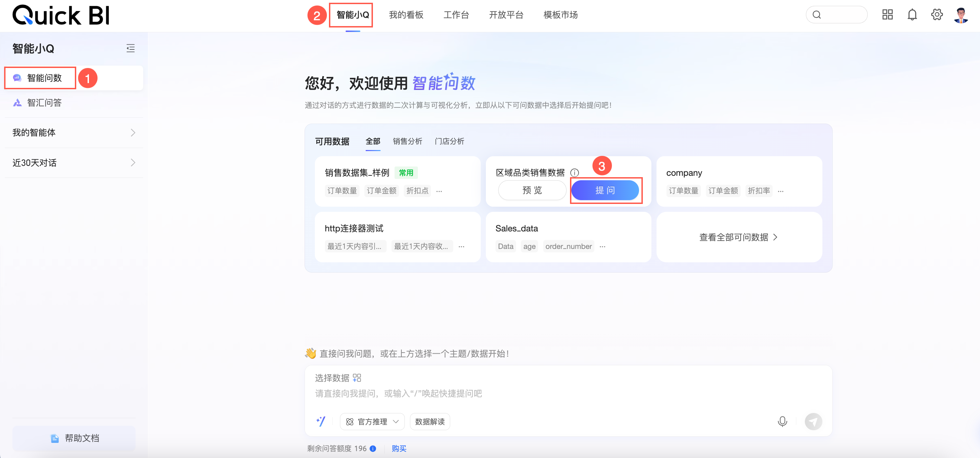The image size is (980, 458).
Task: Open settings gear icon in header
Action: [x=937, y=15]
